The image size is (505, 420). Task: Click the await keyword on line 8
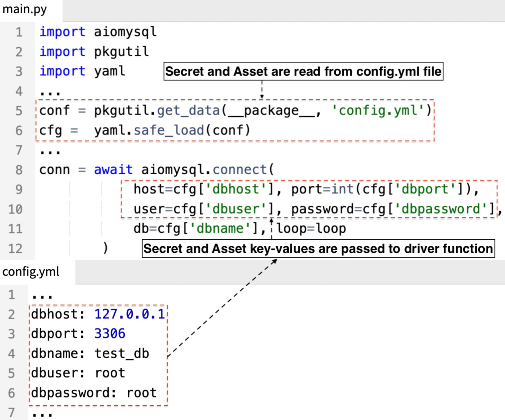[113, 169]
